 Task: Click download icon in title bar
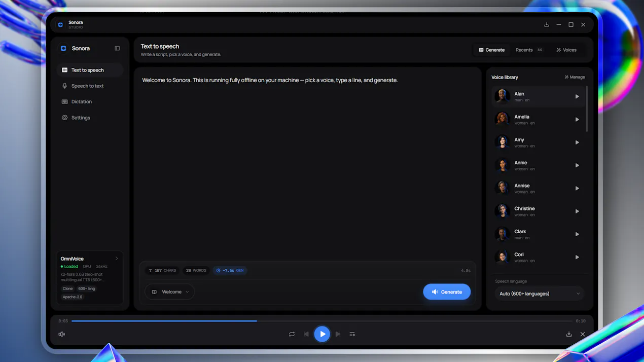pyautogui.click(x=547, y=24)
